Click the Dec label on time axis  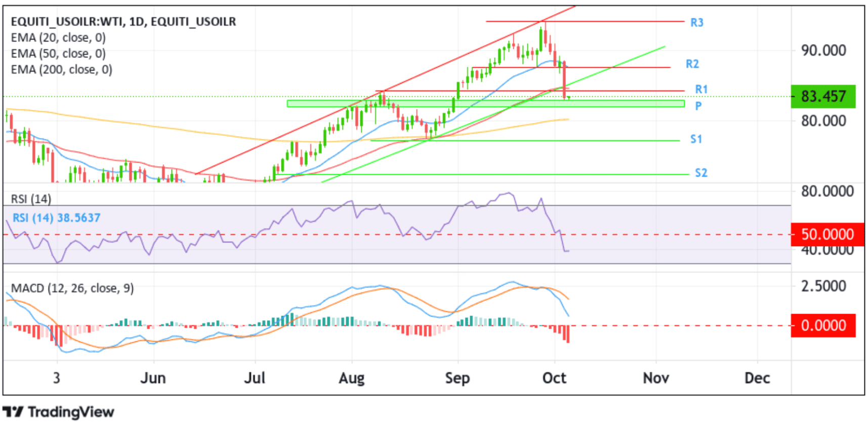click(x=757, y=378)
